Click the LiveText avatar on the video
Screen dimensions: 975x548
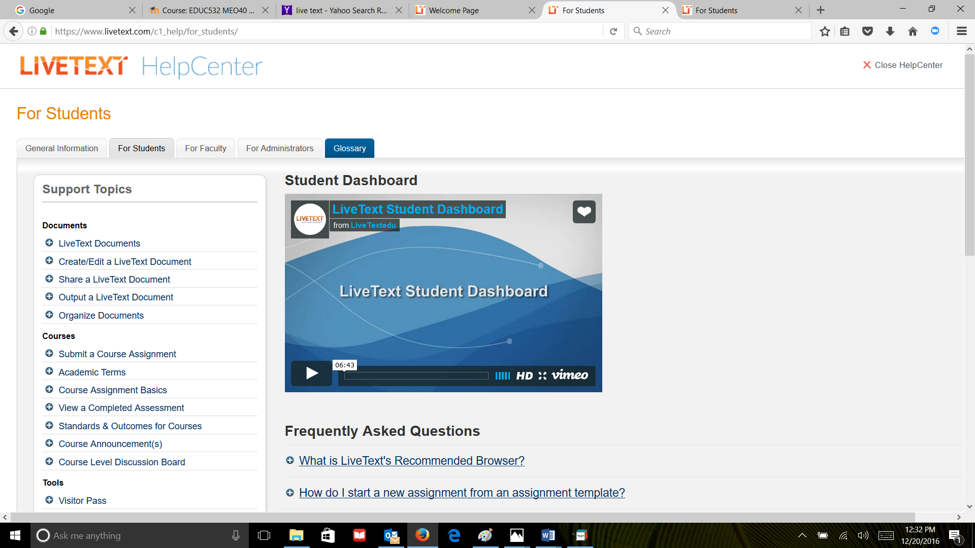click(x=310, y=218)
